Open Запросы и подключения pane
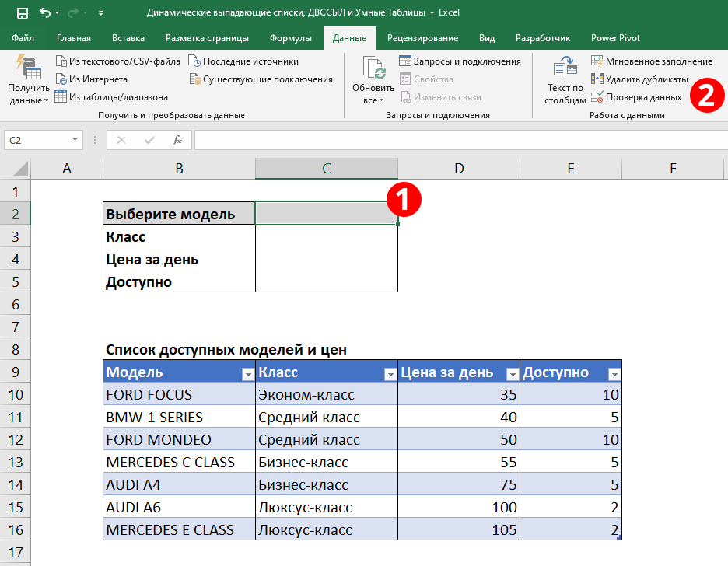Image resolution: width=728 pixels, height=566 pixels. (460, 61)
